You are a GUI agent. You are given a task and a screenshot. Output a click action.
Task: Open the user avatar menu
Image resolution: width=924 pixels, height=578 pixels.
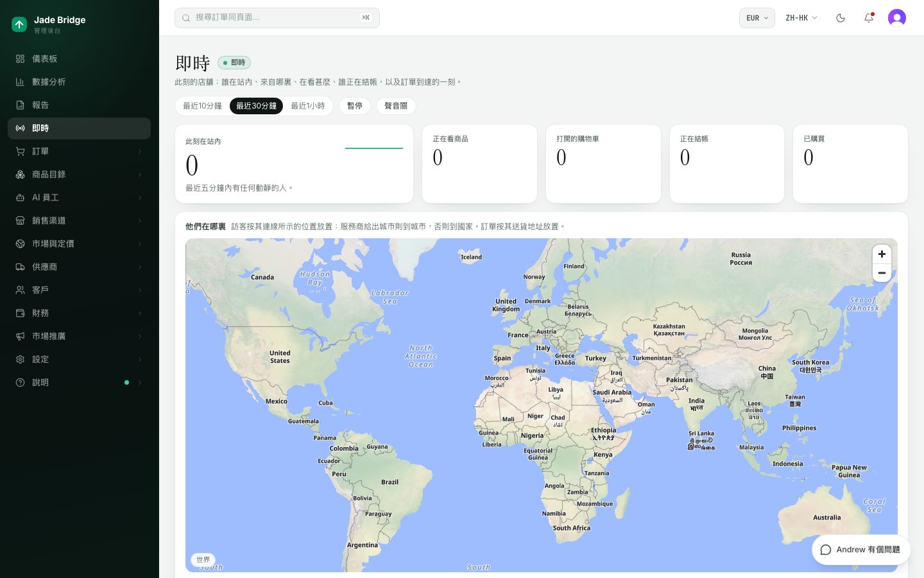[897, 18]
